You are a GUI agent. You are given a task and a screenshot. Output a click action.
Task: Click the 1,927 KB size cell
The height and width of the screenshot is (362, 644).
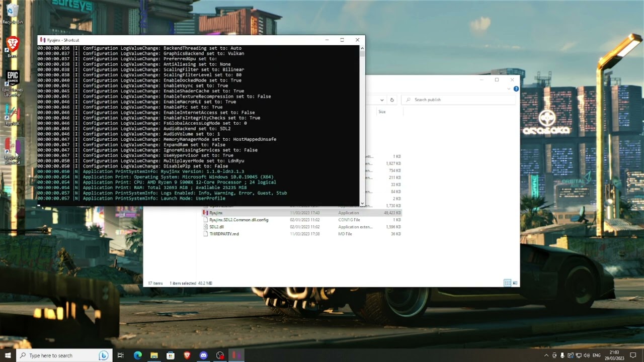[x=393, y=163]
